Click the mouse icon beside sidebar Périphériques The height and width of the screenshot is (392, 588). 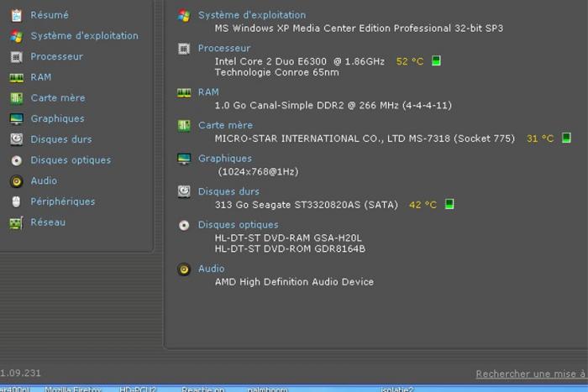coord(16,201)
